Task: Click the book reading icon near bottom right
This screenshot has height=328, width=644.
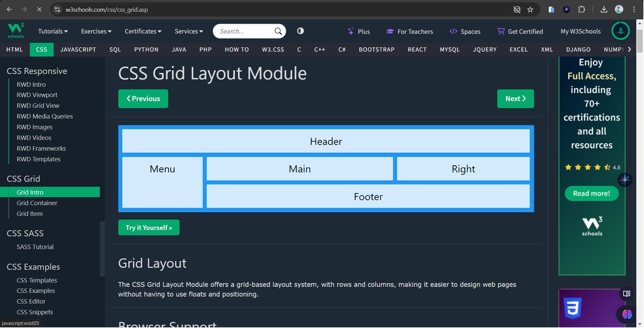Action: (627, 294)
